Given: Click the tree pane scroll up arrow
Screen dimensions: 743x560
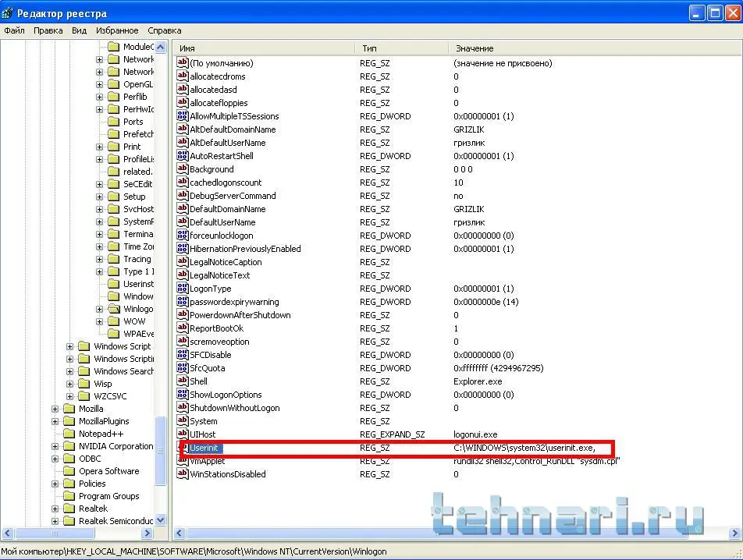Looking at the screenshot, I should (161, 47).
